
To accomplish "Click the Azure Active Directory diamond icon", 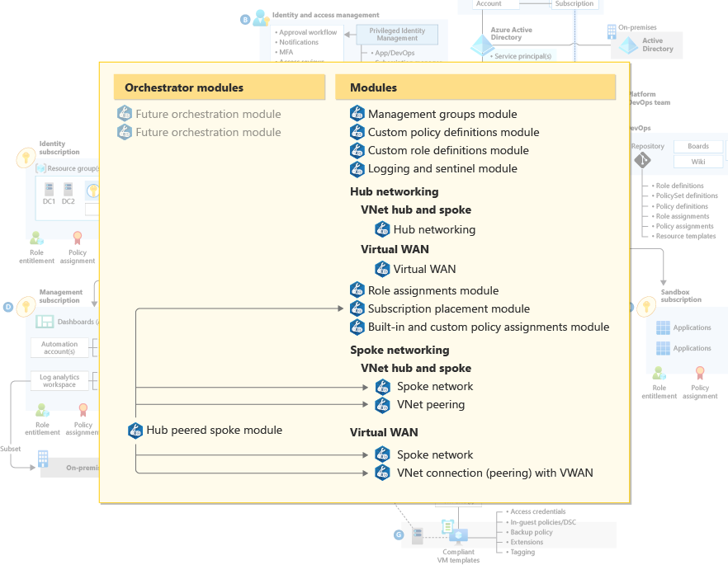I will pyautogui.click(x=483, y=47).
